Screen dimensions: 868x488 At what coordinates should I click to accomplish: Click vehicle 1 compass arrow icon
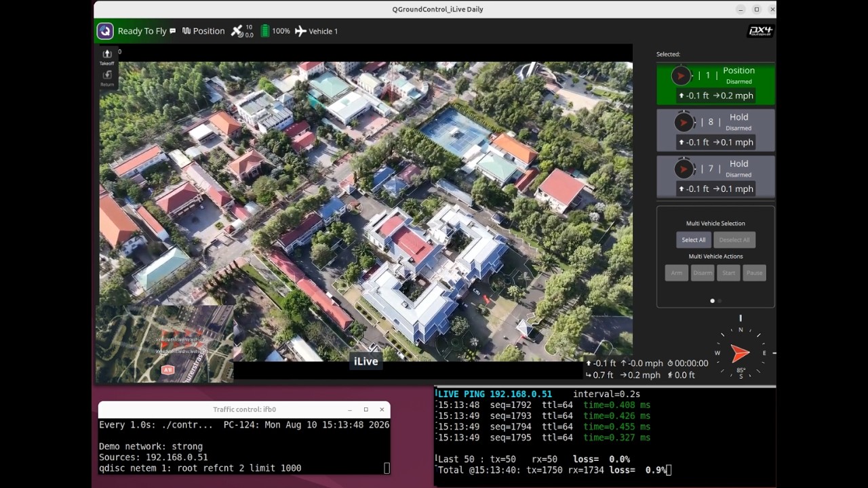(x=682, y=76)
